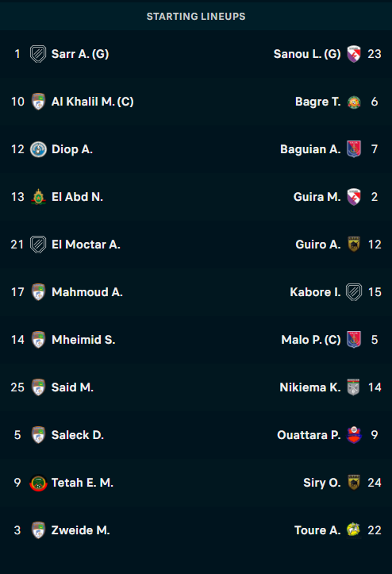This screenshot has width=392, height=574.
Task: Click the club shield beside Baguian A.
Action: [354, 149]
